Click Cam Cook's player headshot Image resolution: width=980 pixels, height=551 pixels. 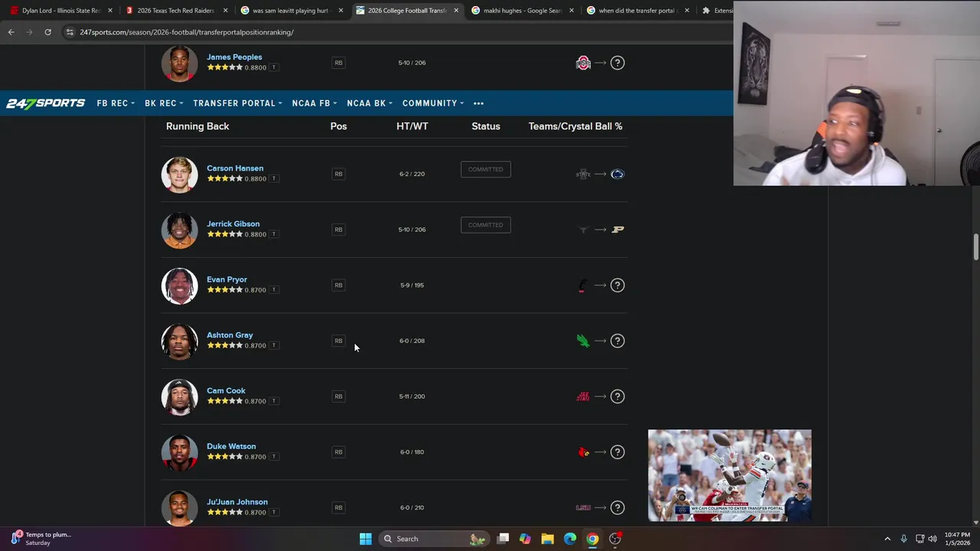coord(179,397)
